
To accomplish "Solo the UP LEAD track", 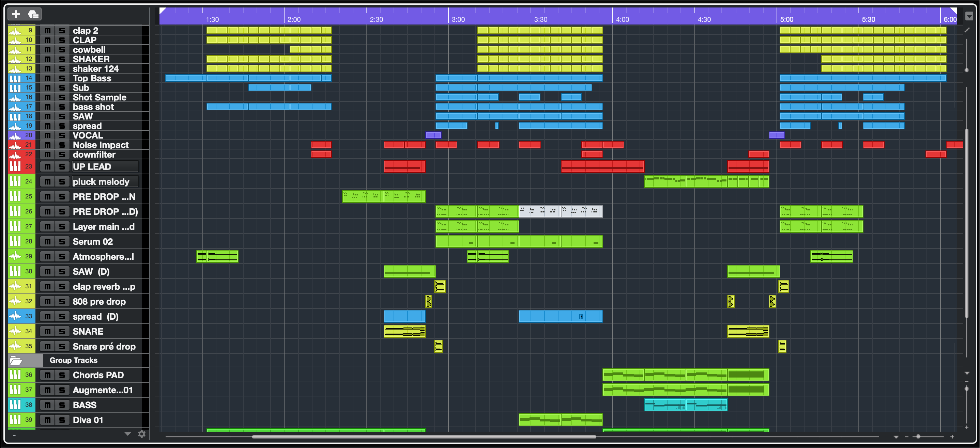I will [62, 166].
